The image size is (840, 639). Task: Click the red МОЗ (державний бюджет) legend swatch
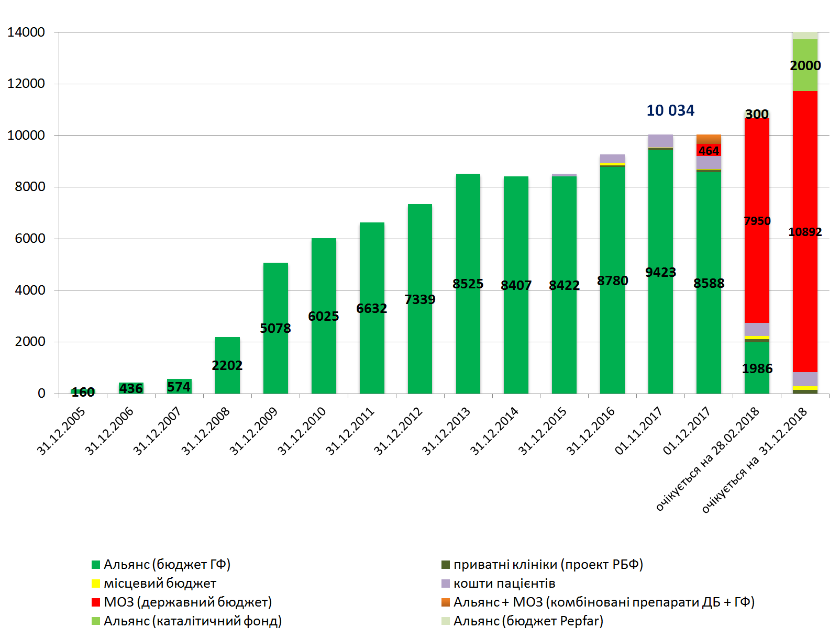tap(95, 602)
